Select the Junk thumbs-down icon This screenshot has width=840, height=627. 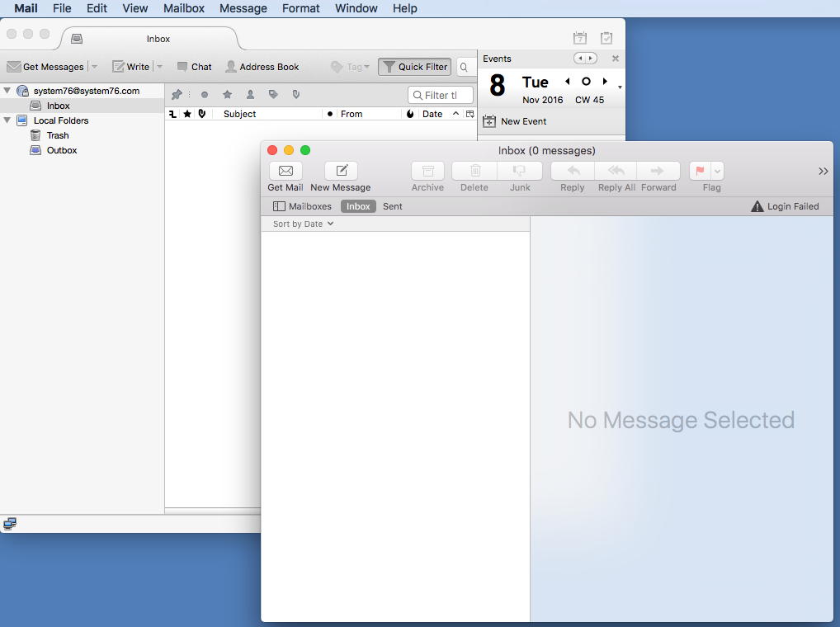click(x=520, y=171)
